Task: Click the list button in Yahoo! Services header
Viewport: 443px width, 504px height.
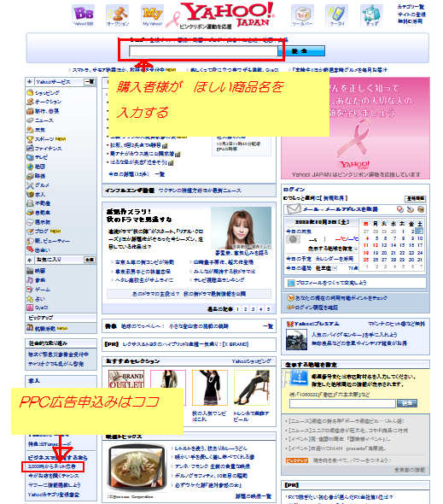Action: pos(90,82)
